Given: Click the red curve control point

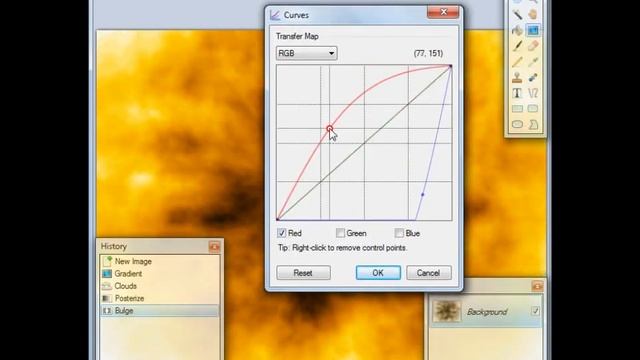Looking at the screenshot, I should [329, 129].
